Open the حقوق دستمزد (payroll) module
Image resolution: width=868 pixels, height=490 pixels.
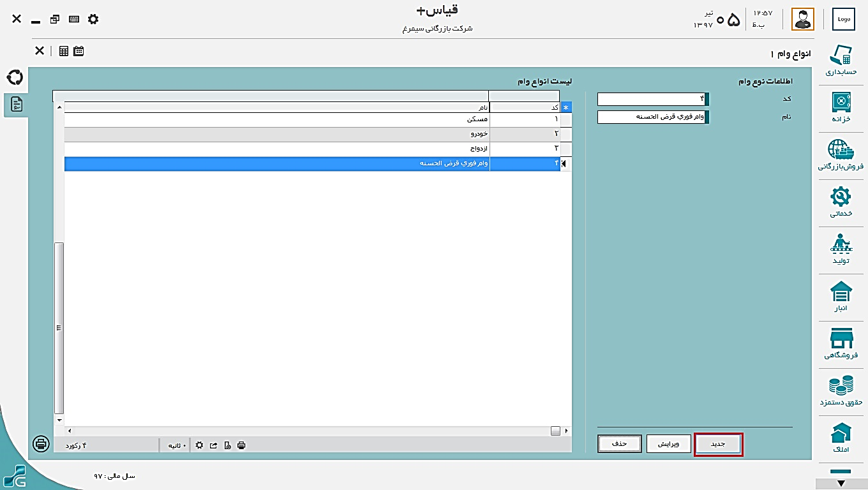click(x=841, y=390)
